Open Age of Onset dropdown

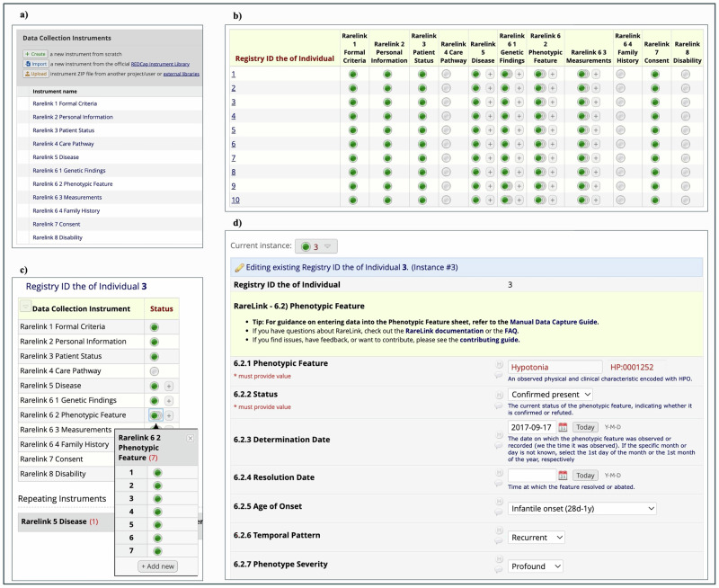(581, 509)
